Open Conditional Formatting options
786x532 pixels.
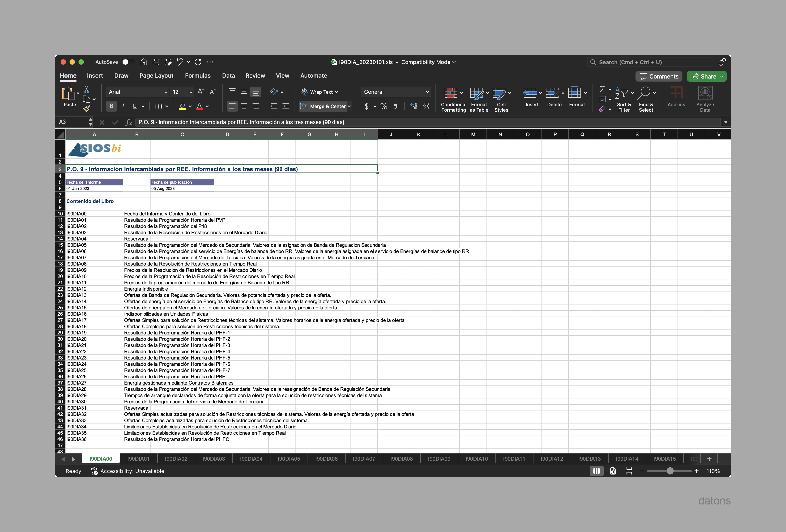pos(453,99)
